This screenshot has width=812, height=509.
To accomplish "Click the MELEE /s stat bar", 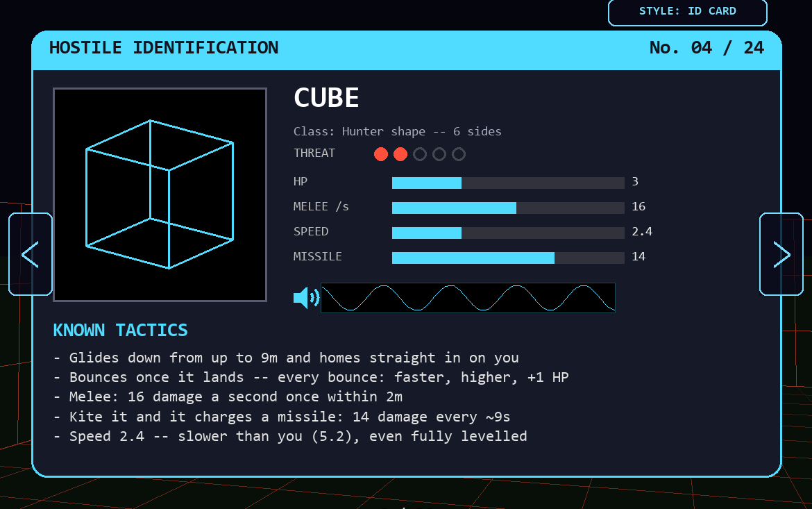I will [508, 208].
